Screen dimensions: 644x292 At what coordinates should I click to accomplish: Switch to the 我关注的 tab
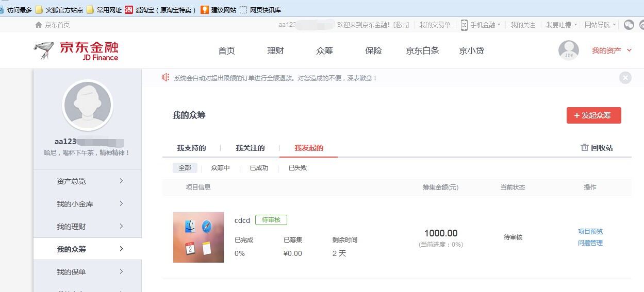(x=250, y=148)
